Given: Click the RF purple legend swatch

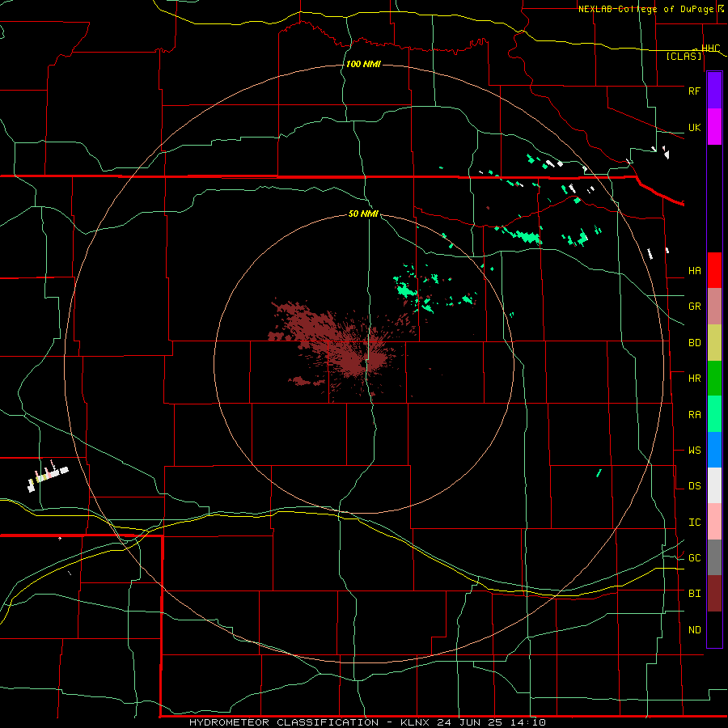Looking at the screenshot, I should (x=714, y=91).
